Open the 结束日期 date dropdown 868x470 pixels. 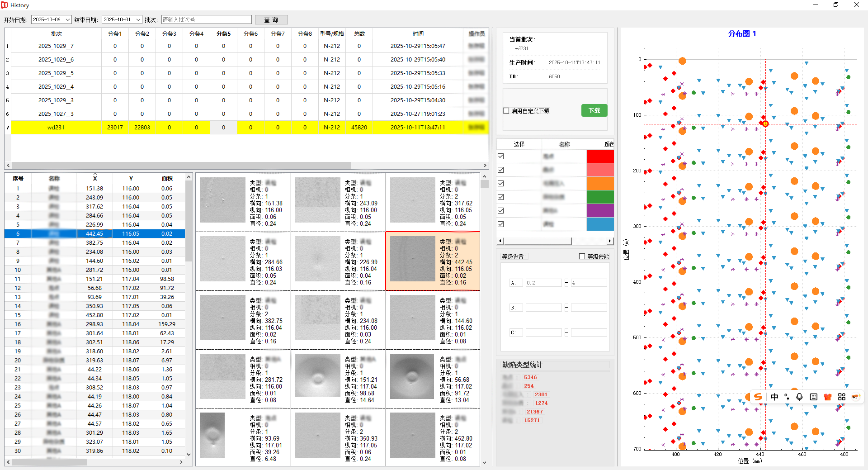coord(138,20)
